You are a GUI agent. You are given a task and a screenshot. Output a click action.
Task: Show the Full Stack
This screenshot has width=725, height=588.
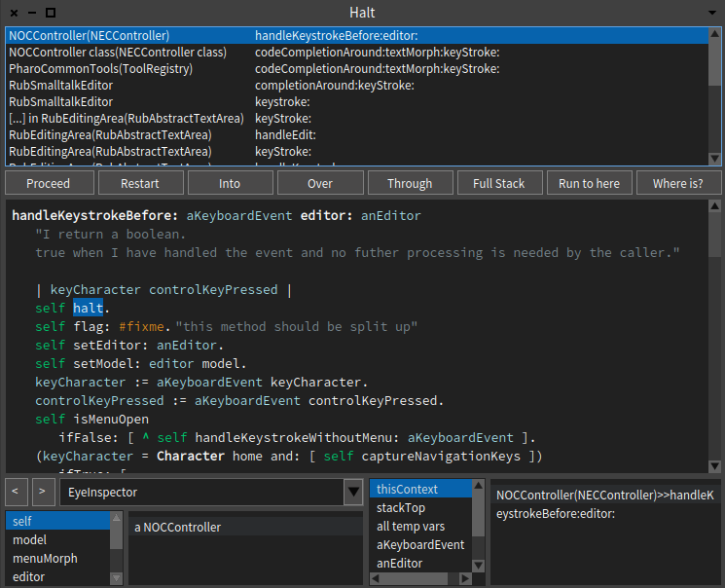tap(499, 183)
